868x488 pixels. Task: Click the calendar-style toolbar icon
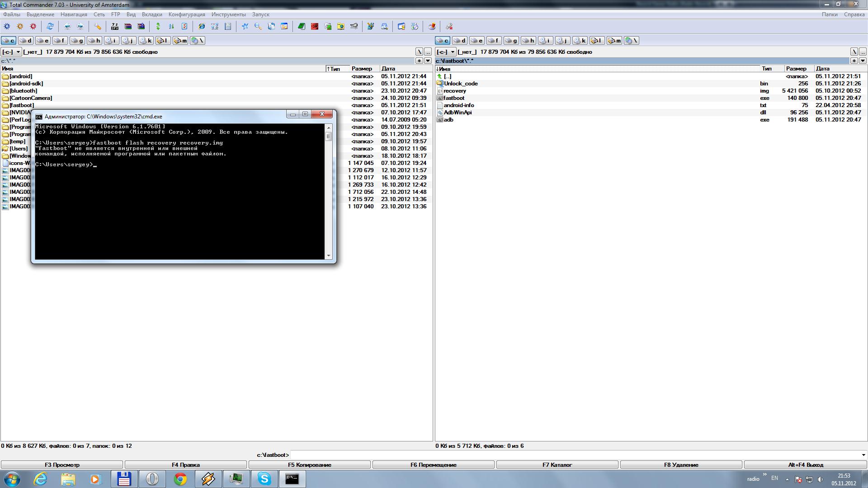(284, 27)
